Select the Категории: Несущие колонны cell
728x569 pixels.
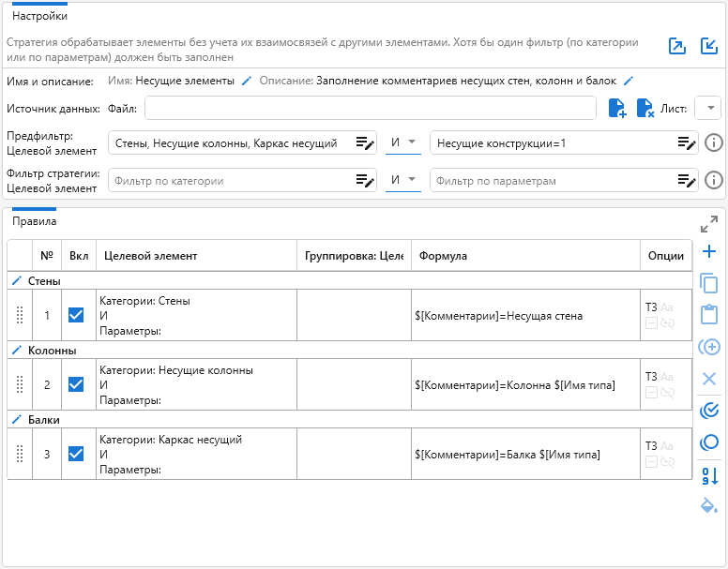(196, 384)
